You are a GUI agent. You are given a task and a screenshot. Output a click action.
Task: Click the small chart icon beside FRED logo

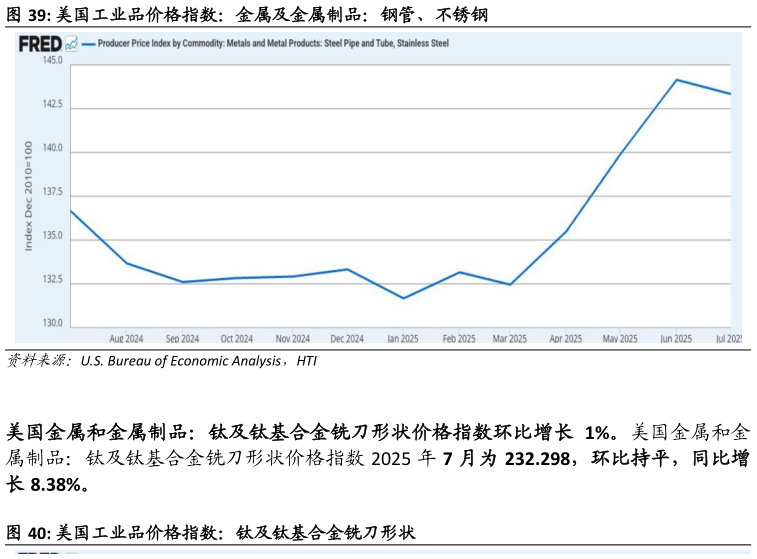[x=71, y=44]
